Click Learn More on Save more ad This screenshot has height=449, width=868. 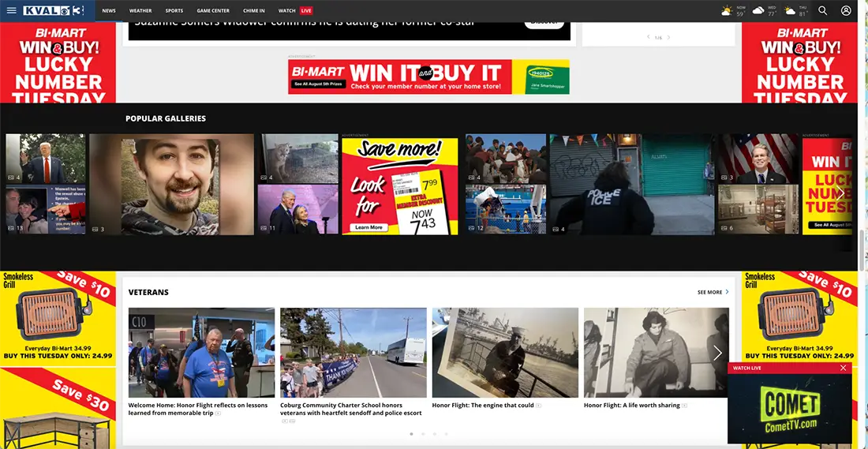[x=369, y=227]
